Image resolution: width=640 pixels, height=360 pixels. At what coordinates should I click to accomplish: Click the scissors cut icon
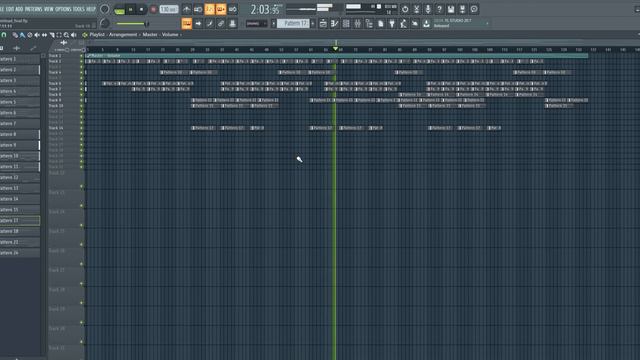pos(416,9)
